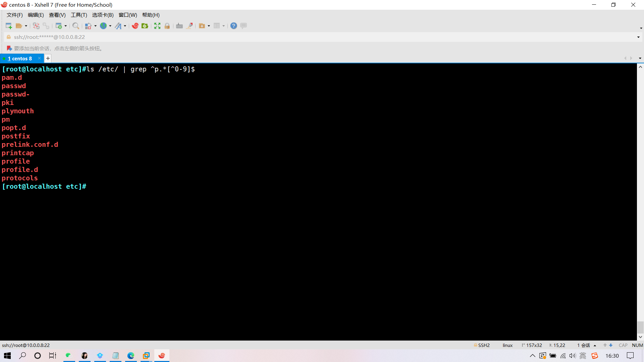Expand the Open folder dropdown arrow
The width and height of the screenshot is (644, 362).
tap(26, 26)
